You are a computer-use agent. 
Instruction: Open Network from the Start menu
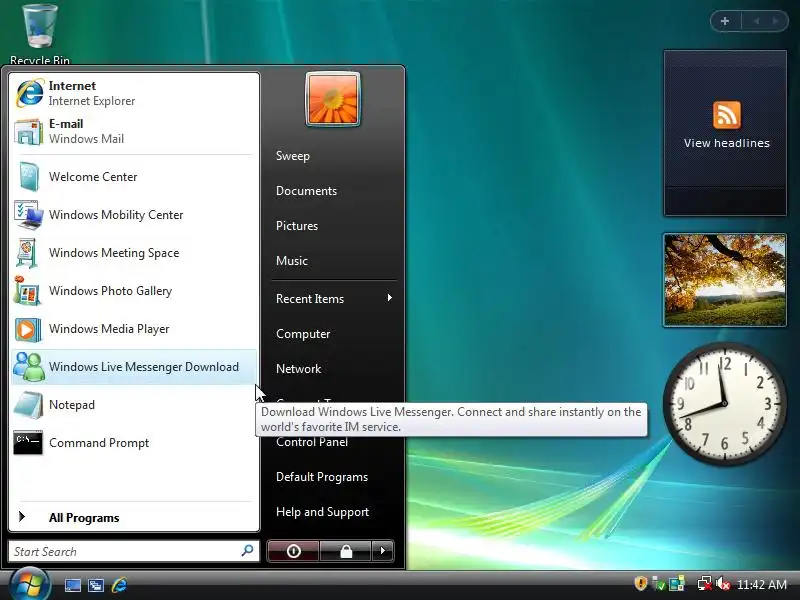tap(298, 368)
